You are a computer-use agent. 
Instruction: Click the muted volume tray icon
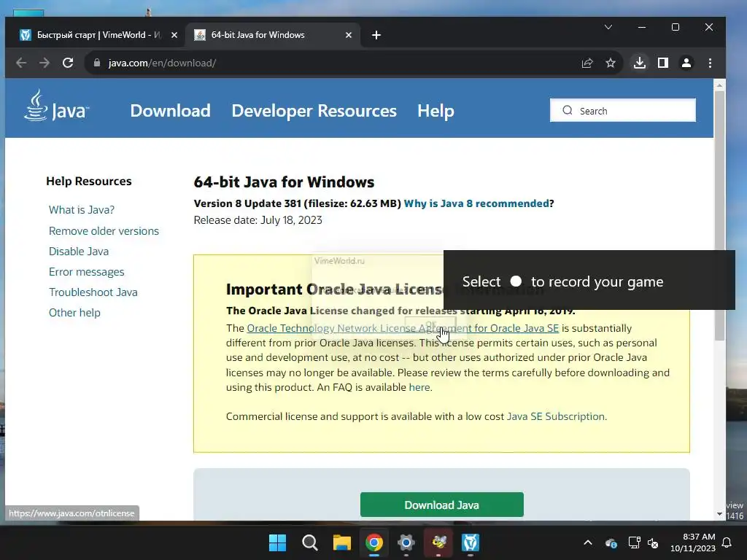click(653, 542)
